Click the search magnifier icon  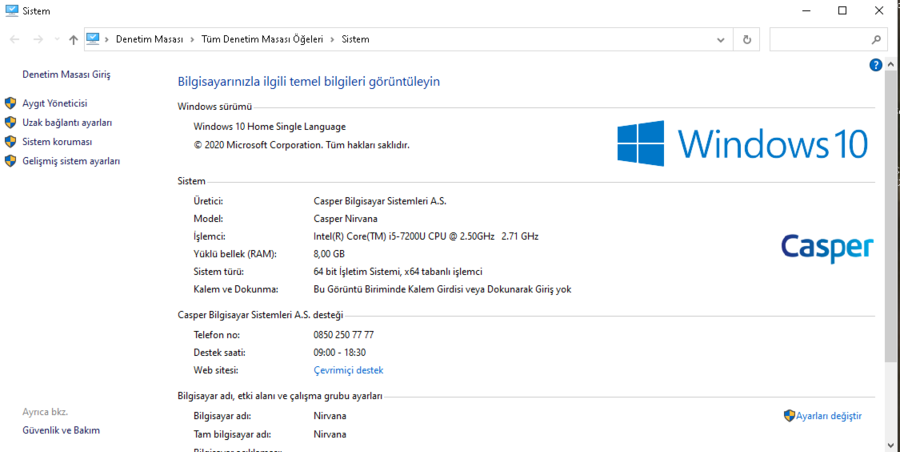[x=876, y=40]
